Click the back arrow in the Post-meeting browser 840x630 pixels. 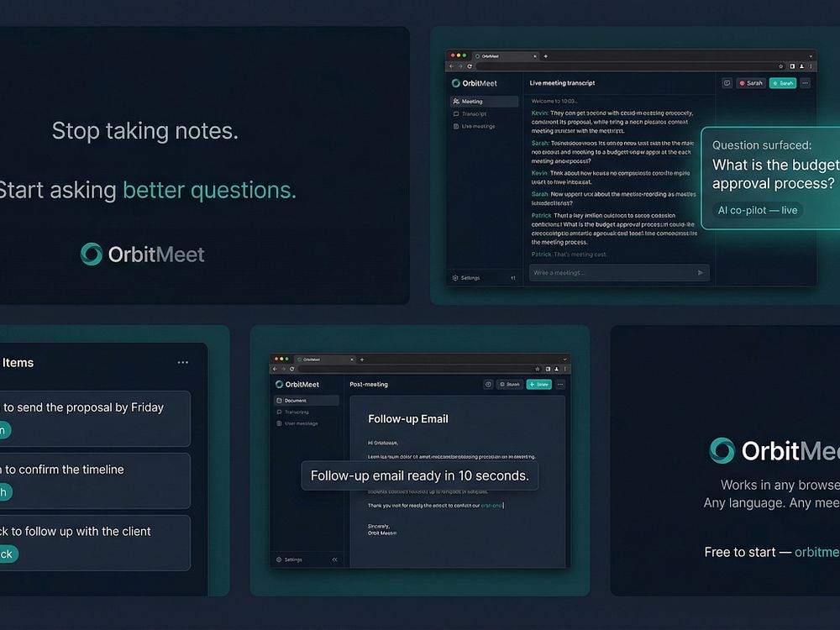[275, 369]
